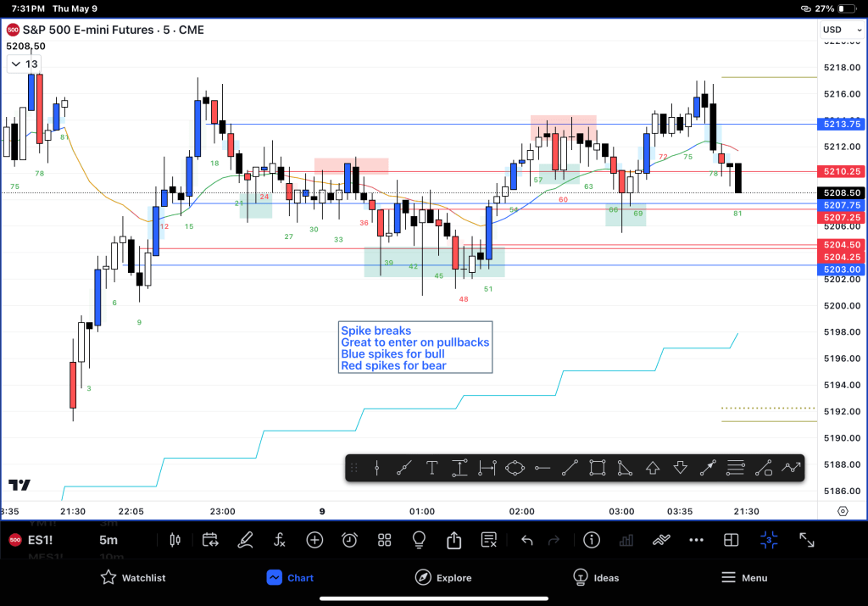Image resolution: width=868 pixels, height=606 pixels.
Task: Open the candlestick chart type selector
Action: click(x=175, y=540)
